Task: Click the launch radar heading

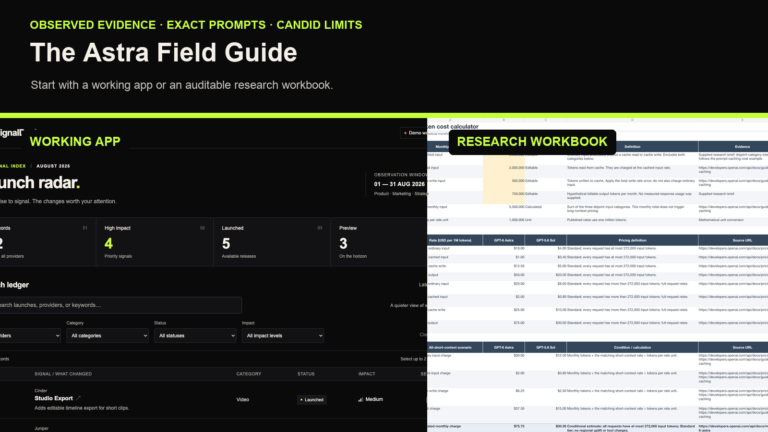Action: pyautogui.click(x=40, y=183)
